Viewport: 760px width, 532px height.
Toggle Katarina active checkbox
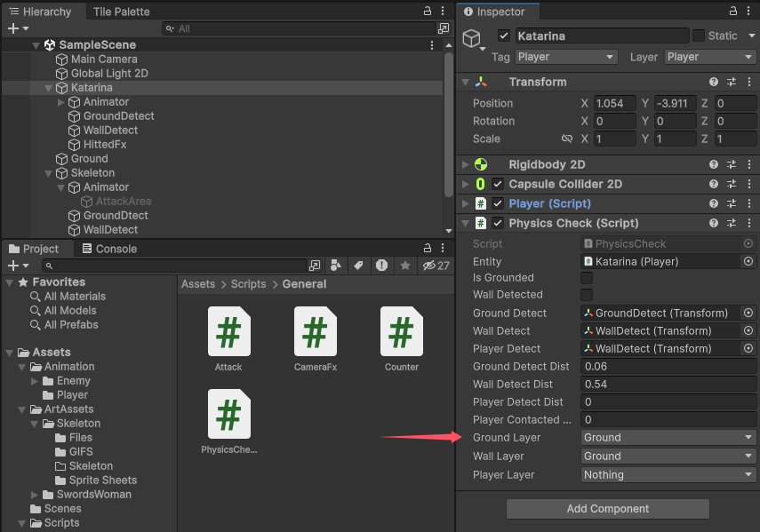tap(504, 36)
